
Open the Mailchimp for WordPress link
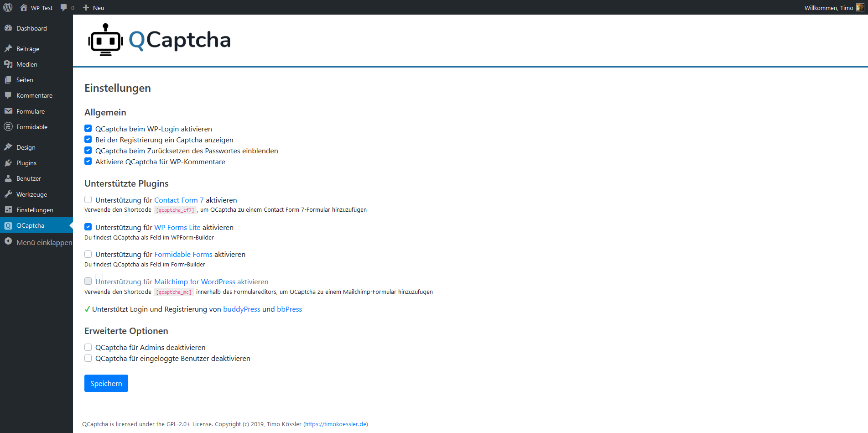tap(195, 282)
